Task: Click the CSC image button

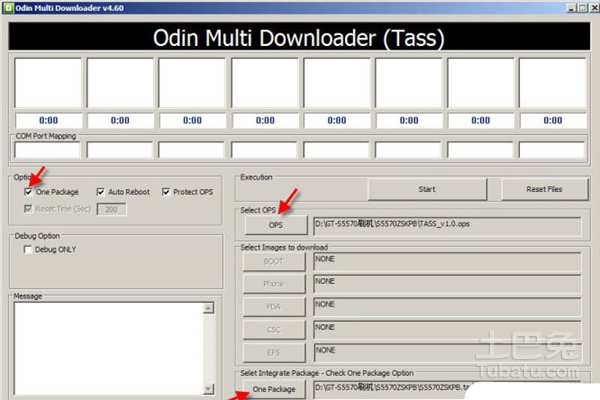Action: [x=274, y=330]
